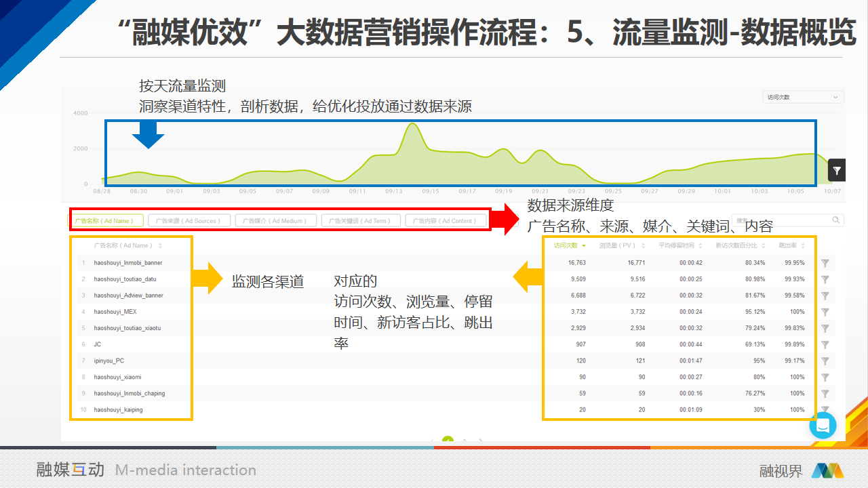
Task: Click filter icon for ipinyou_PC row
Action: [825, 361]
